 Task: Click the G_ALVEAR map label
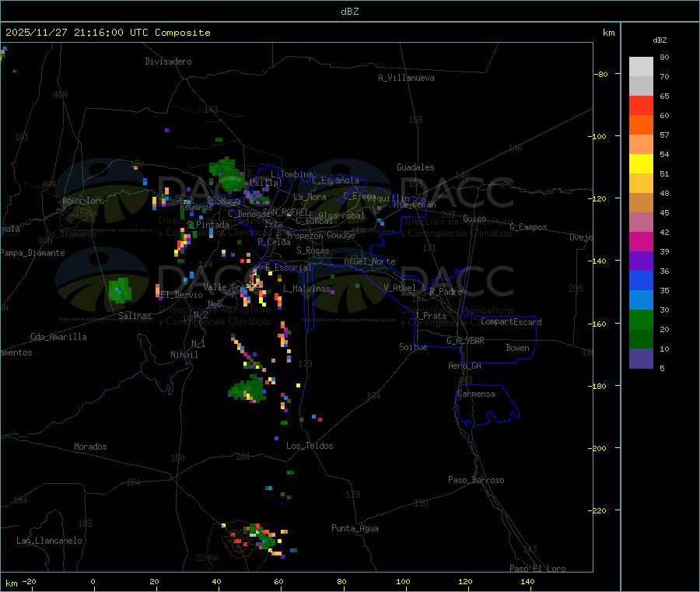click(465, 341)
